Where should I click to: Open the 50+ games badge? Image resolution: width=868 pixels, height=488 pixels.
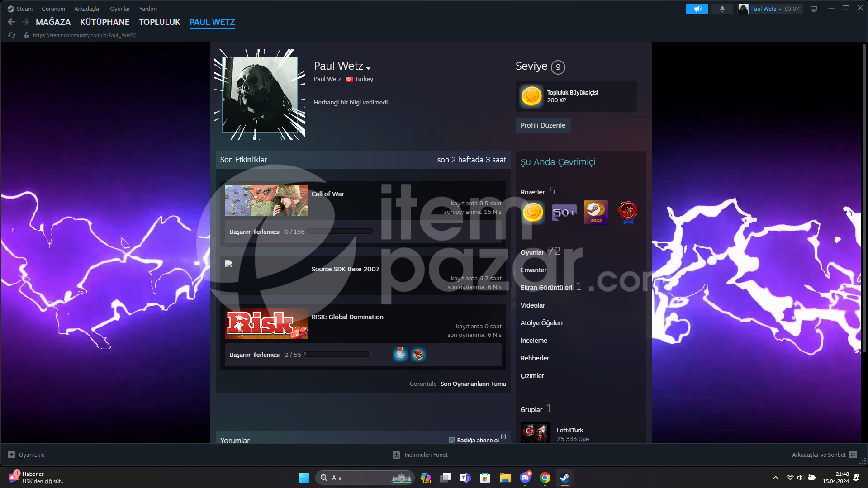564,212
